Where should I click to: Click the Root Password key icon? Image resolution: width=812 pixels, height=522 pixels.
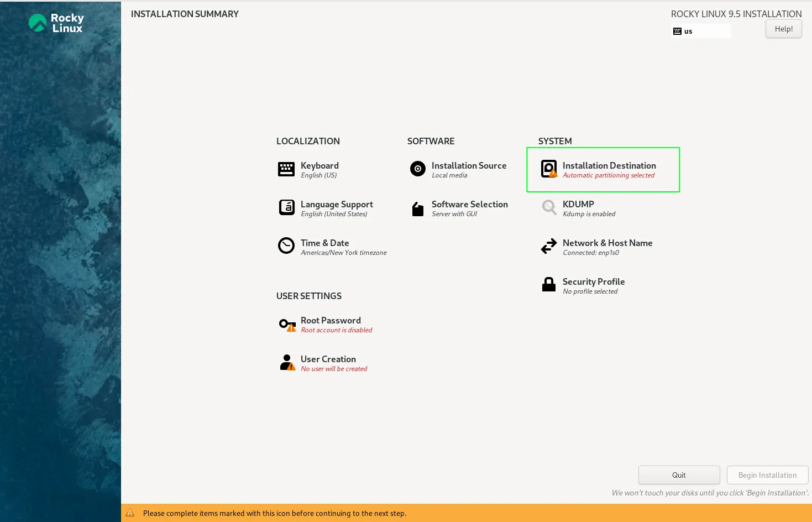pos(287,325)
